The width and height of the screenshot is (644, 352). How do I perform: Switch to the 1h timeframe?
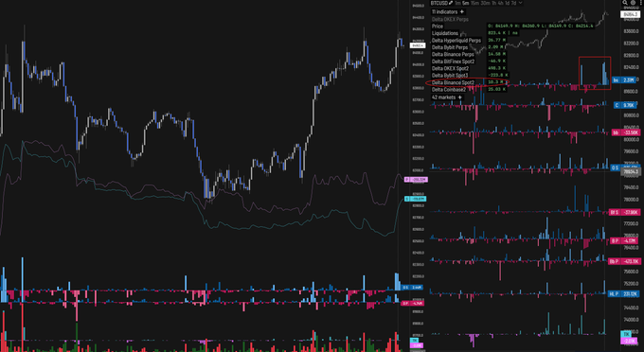(494, 3)
